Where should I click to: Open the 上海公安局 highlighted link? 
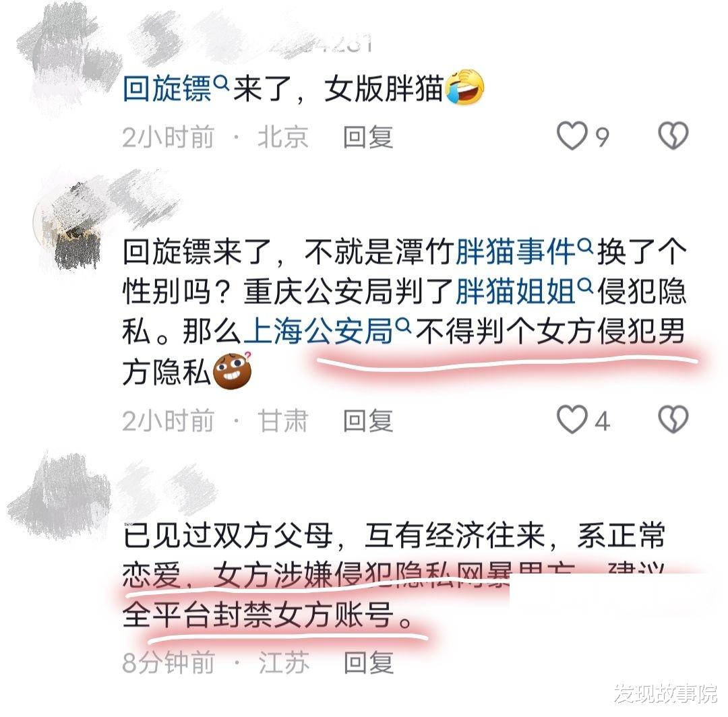318,332
